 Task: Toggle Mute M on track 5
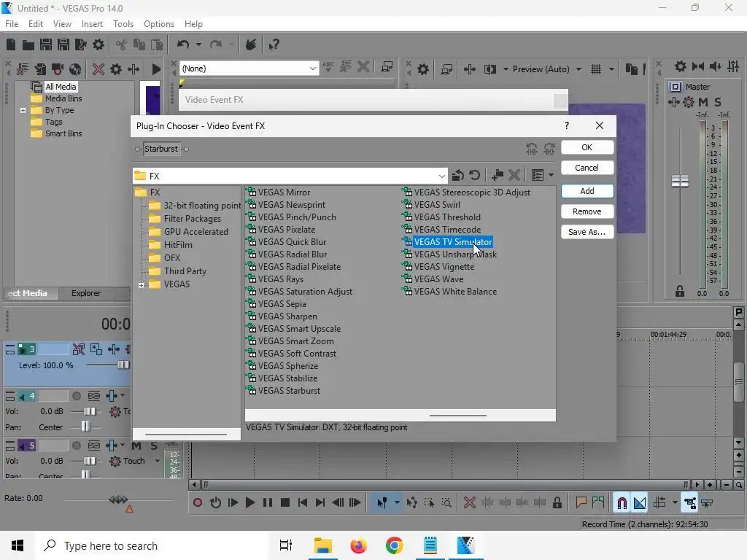(136, 446)
